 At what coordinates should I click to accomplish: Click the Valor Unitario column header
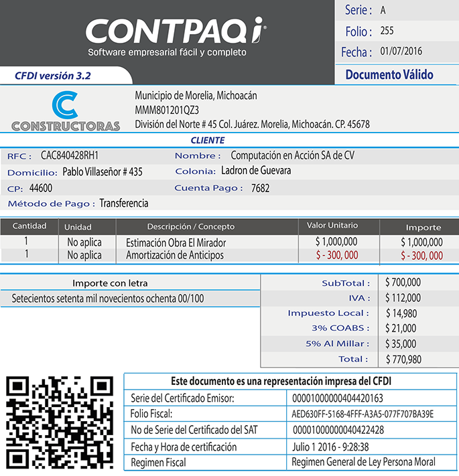[332, 226]
